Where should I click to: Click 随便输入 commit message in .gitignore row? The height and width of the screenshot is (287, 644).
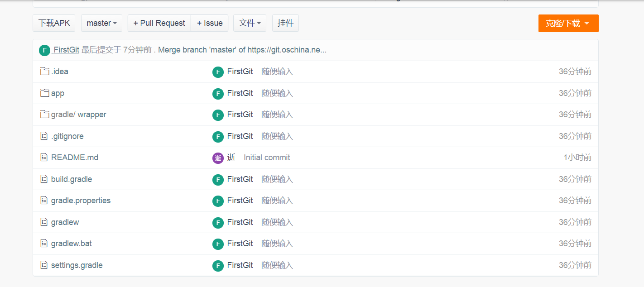(277, 136)
